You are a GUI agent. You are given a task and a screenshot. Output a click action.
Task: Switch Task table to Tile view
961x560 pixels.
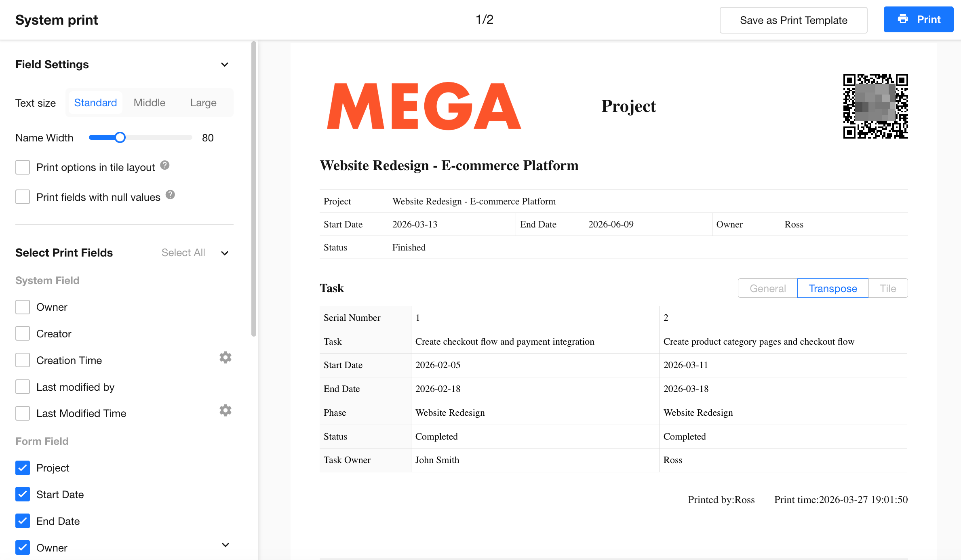(888, 288)
